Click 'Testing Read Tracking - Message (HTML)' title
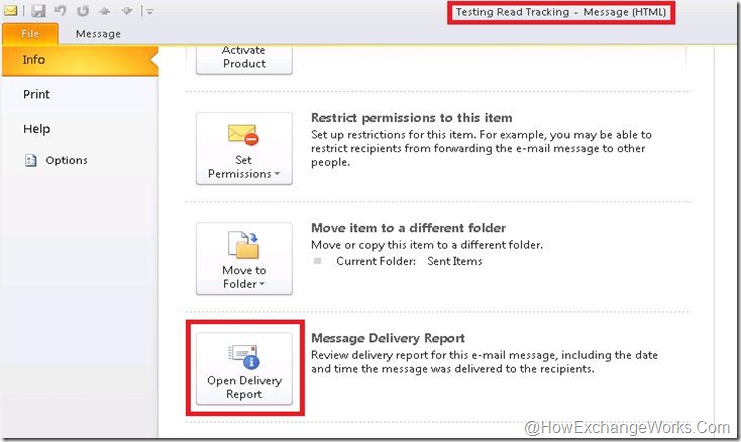 (x=560, y=12)
